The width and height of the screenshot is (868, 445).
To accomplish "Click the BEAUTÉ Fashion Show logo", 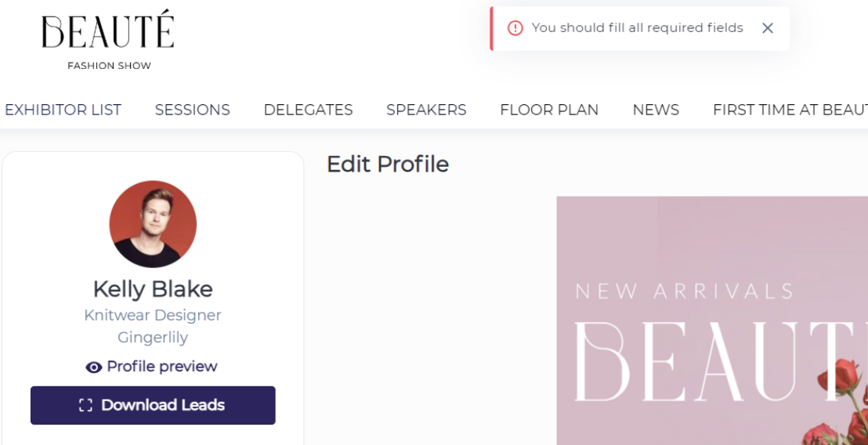I will click(x=108, y=41).
